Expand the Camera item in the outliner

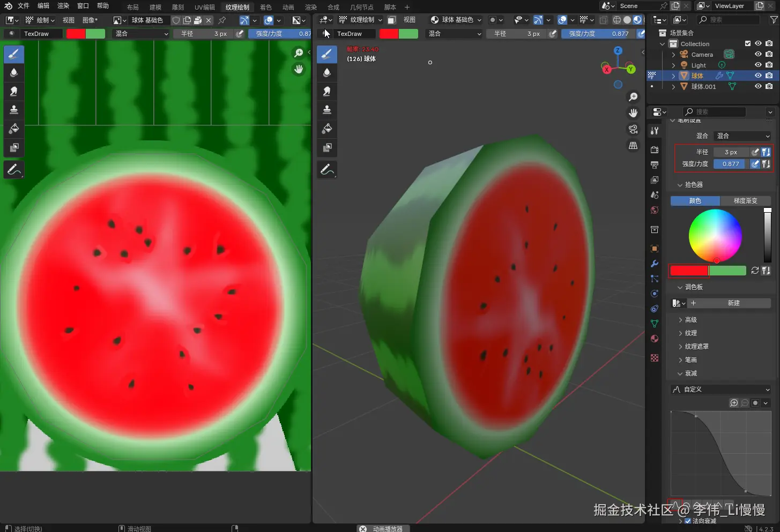tap(673, 55)
